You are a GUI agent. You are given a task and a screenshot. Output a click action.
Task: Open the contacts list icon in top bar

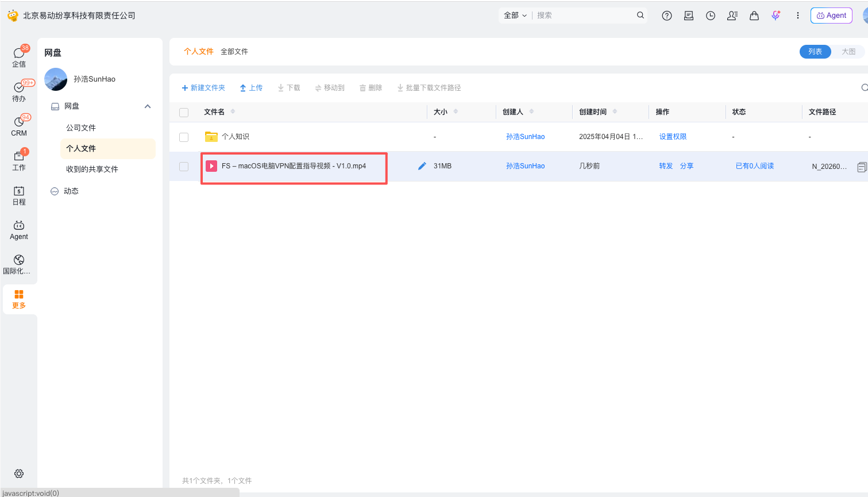click(732, 16)
